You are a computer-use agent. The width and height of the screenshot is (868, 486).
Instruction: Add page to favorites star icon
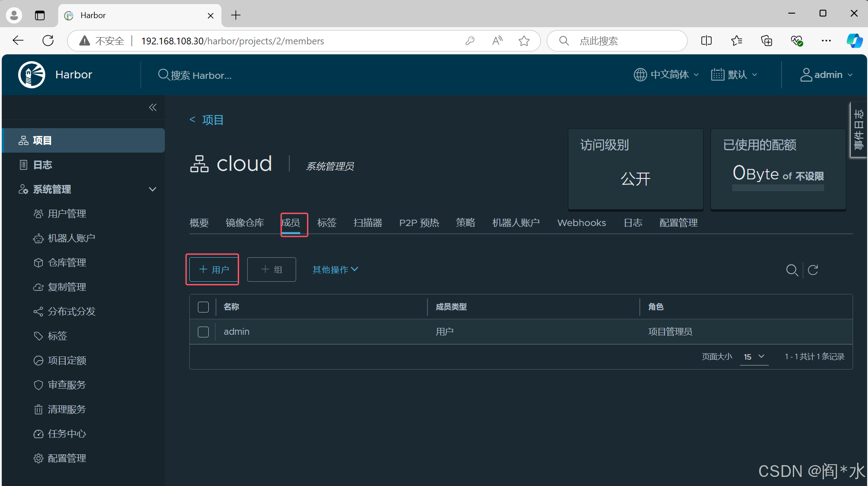pyautogui.click(x=524, y=41)
